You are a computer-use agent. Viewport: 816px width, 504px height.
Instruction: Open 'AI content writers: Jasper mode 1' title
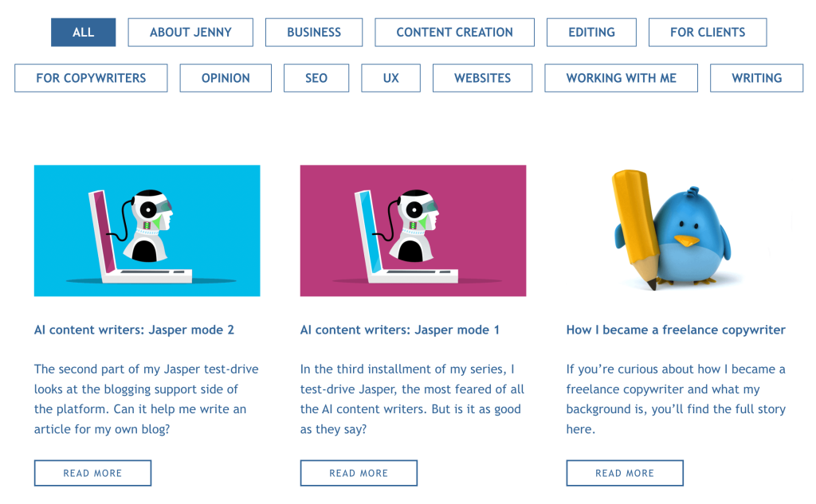(x=400, y=330)
